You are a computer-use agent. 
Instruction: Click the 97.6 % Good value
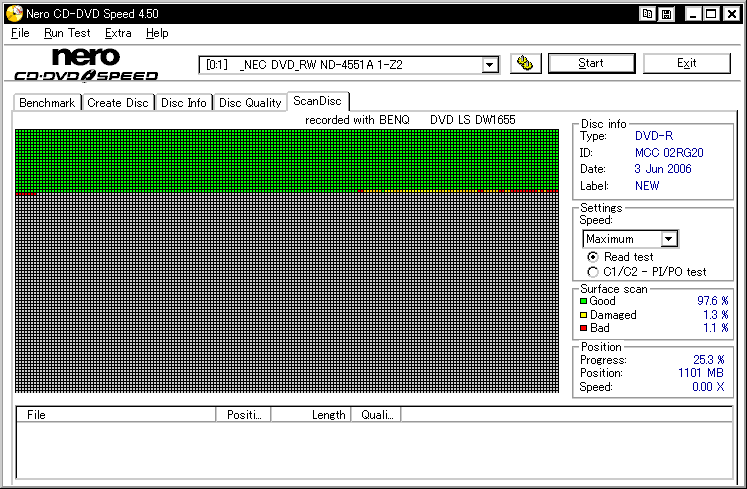713,301
